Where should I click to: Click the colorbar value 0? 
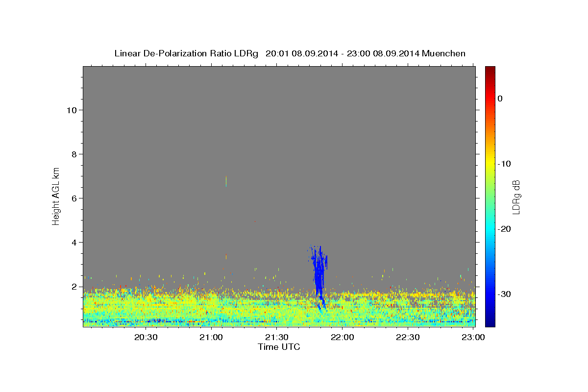coord(500,98)
